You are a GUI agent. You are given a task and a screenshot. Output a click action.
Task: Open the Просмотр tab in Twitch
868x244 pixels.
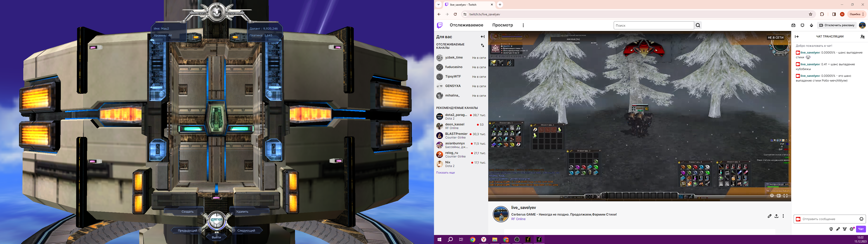502,25
